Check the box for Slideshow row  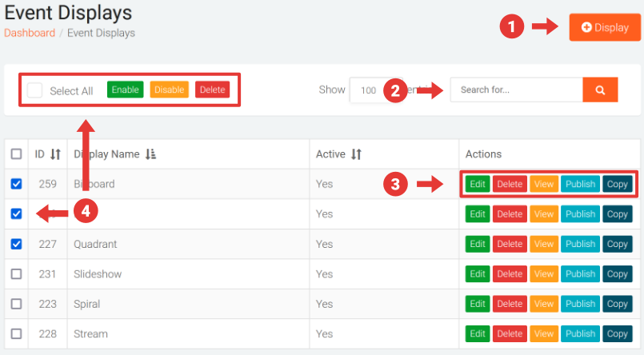17,274
